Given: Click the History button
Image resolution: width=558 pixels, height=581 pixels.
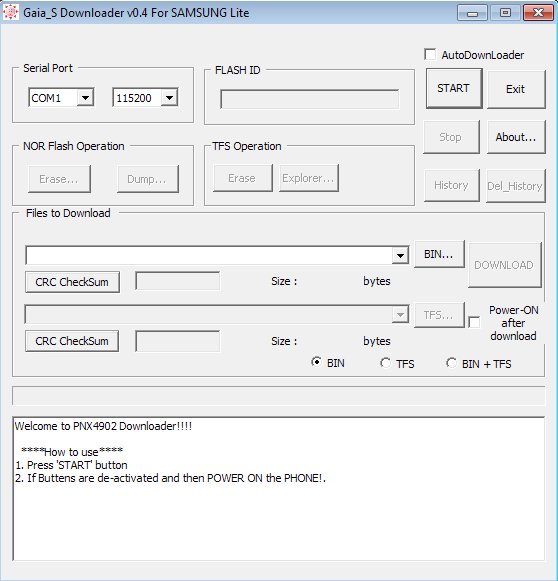Looking at the screenshot, I should [x=451, y=185].
